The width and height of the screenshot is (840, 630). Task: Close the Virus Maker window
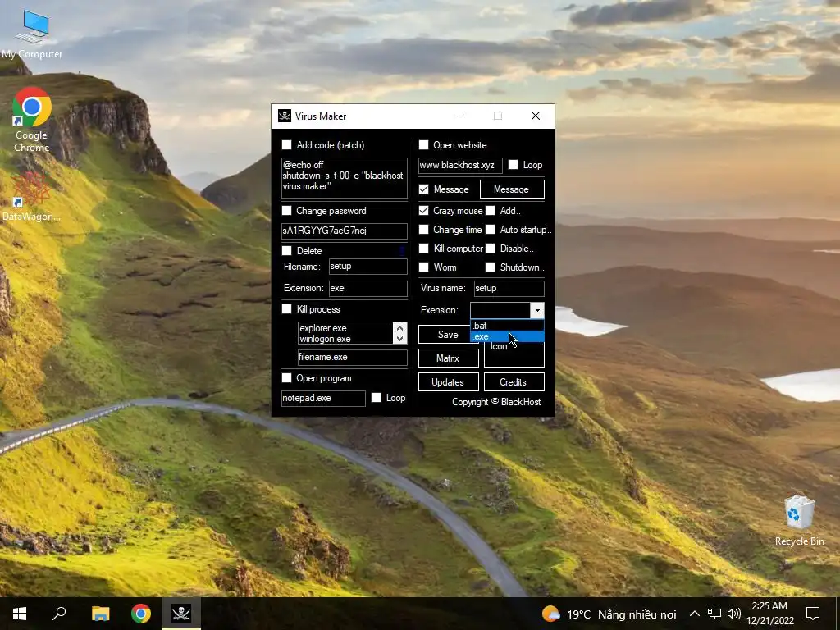(x=535, y=116)
